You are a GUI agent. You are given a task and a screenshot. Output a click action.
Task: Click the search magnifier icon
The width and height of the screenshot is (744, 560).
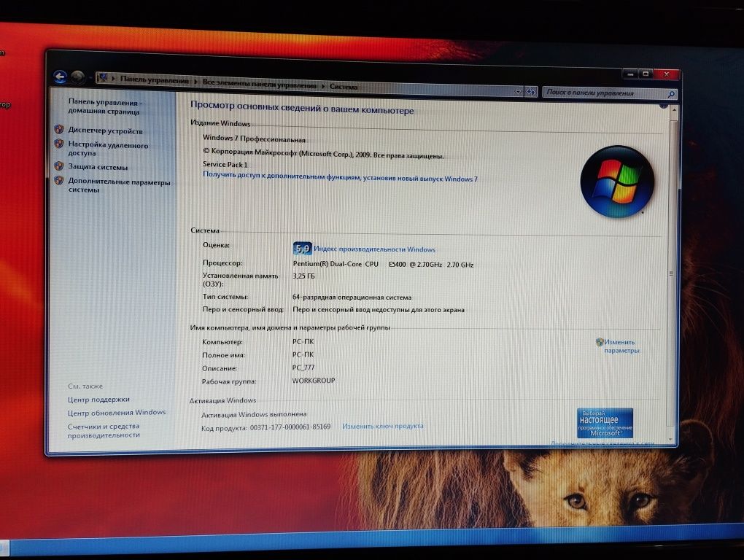point(671,94)
